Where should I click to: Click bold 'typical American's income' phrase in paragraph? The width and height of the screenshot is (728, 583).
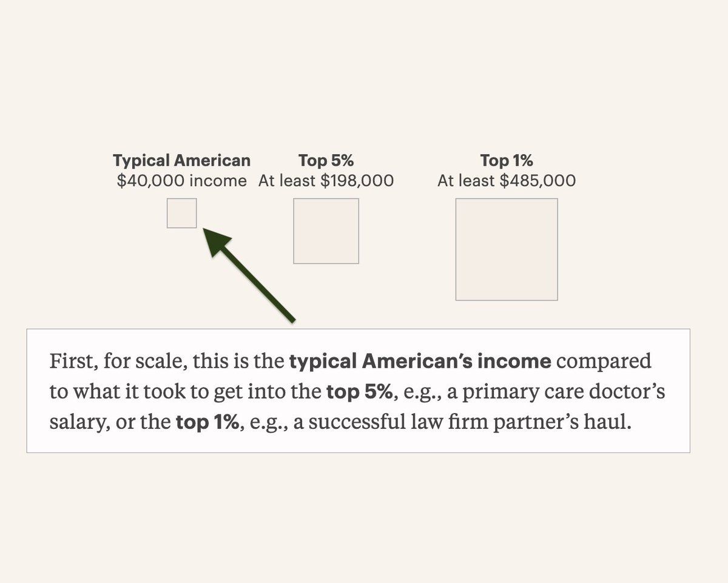click(x=420, y=362)
